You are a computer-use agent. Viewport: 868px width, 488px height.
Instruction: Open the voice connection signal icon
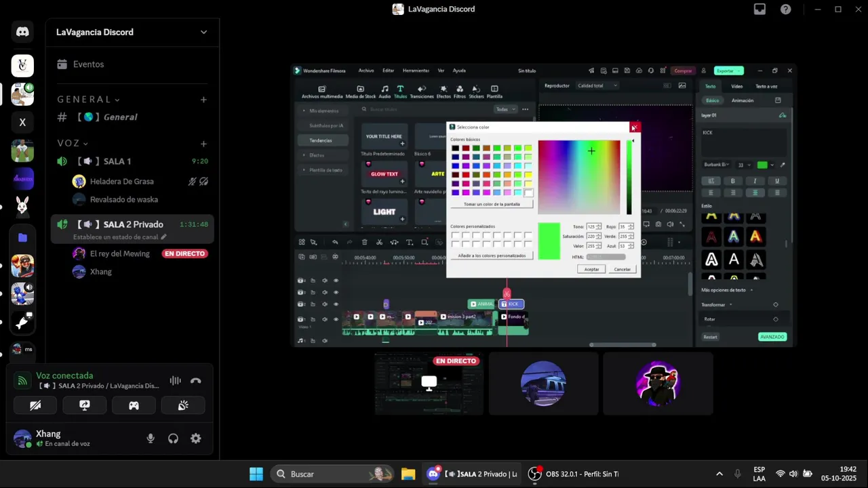coord(22,380)
